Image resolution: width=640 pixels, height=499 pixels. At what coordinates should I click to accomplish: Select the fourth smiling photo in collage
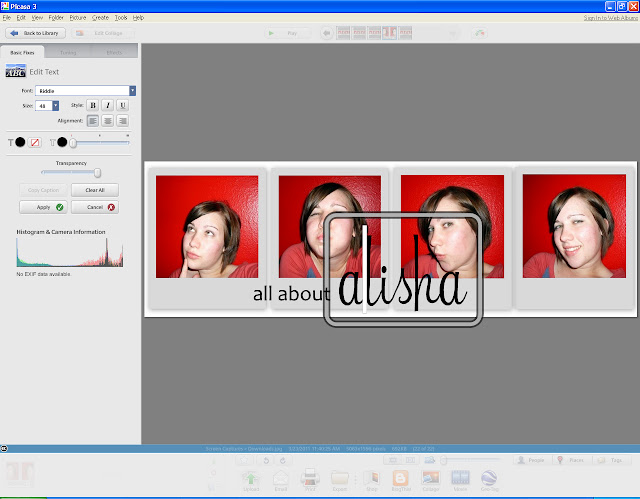[574, 226]
